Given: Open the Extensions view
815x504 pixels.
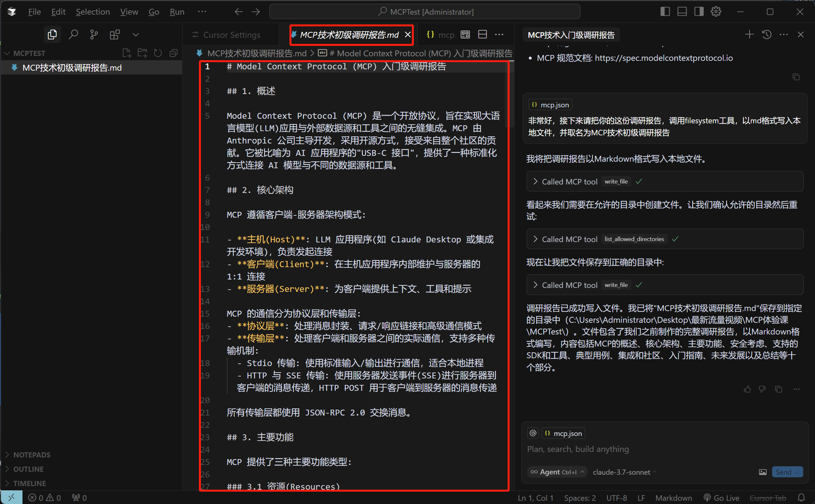Looking at the screenshot, I should point(115,35).
